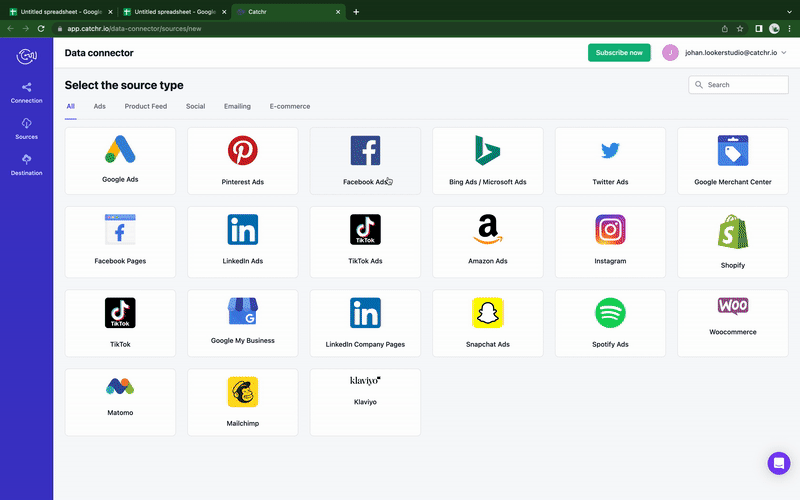Go back in browser history

pos(10,29)
